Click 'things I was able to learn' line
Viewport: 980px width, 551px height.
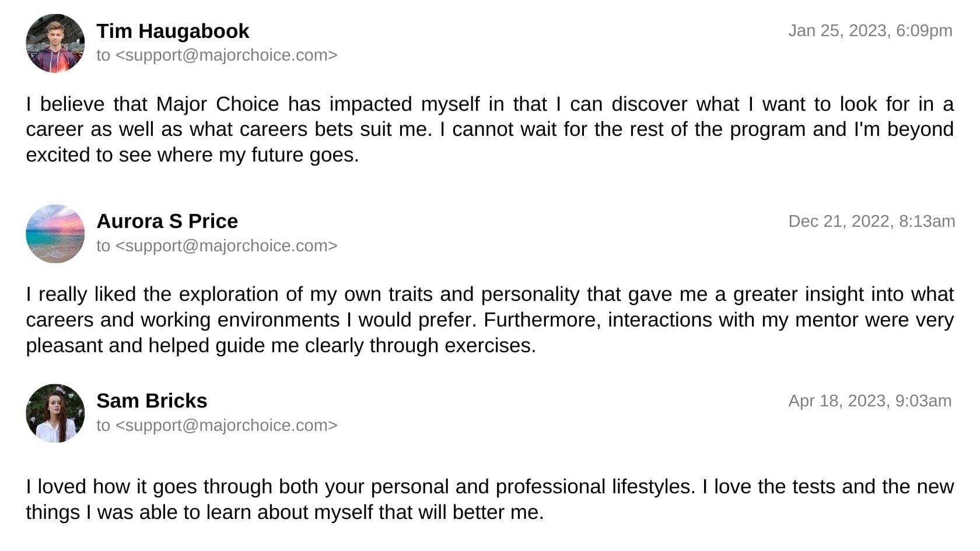285,512
